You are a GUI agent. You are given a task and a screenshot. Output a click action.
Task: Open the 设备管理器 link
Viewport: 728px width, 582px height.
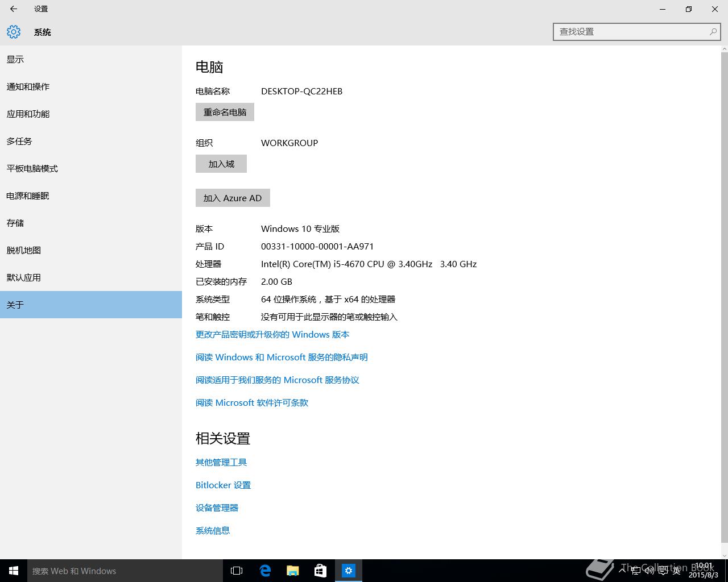(217, 508)
